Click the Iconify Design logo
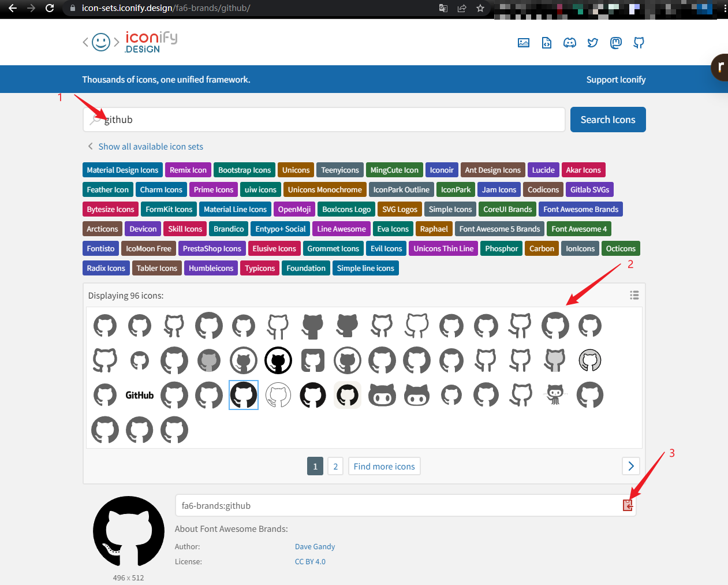 (130, 42)
